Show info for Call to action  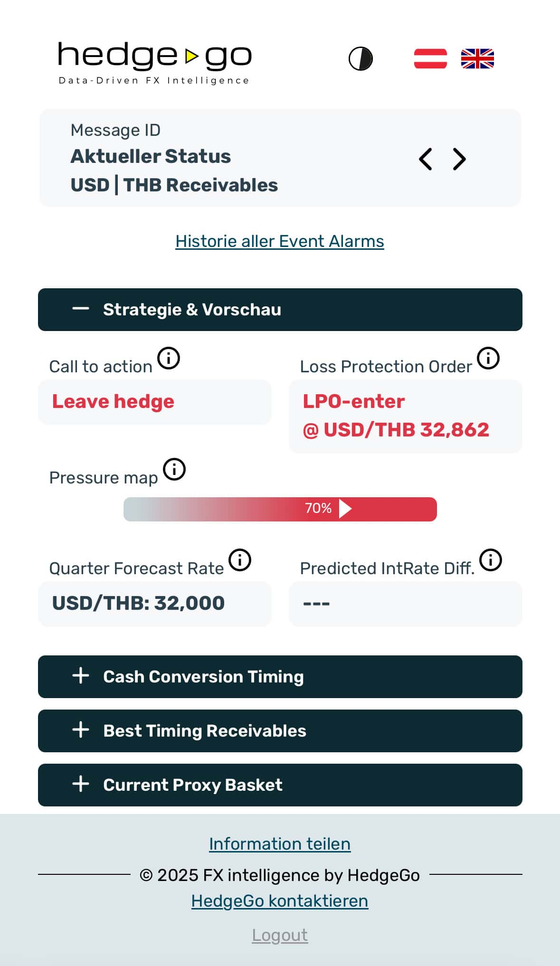coord(169,358)
